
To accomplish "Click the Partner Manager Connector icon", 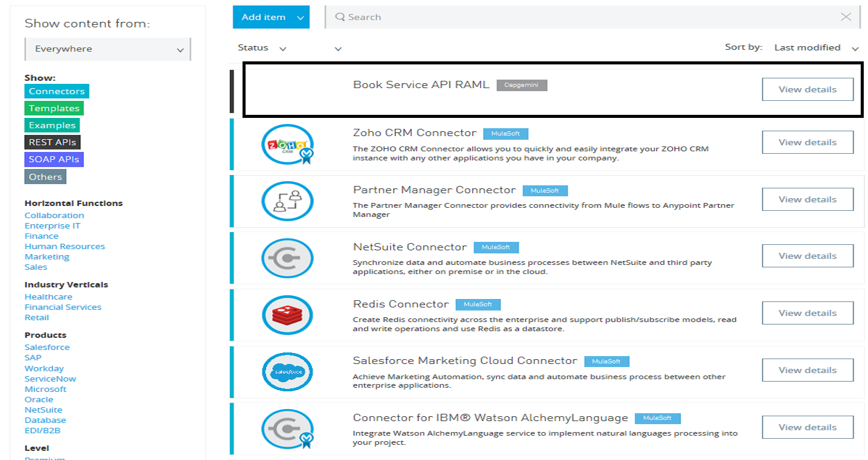I will click(287, 201).
